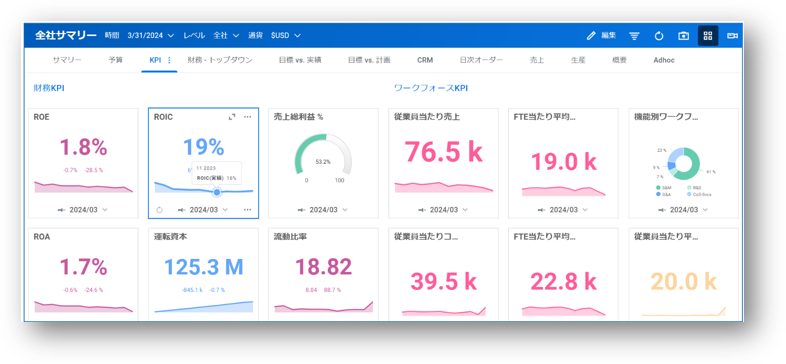Click time slider icon on 19.0 k card

(542, 210)
